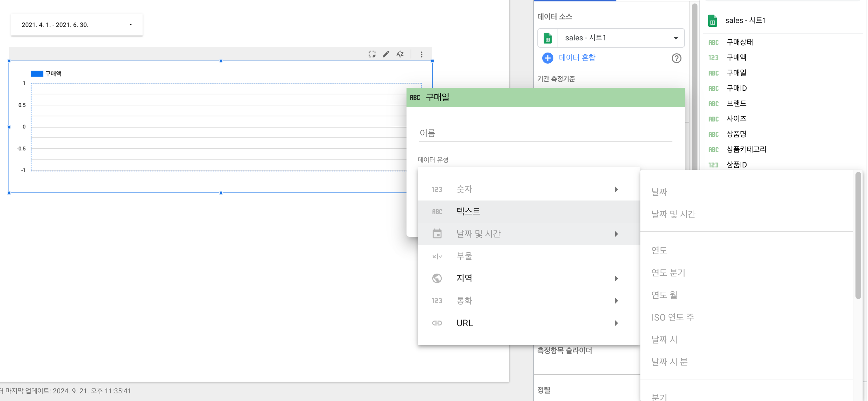The height and width of the screenshot is (401, 868).
Task: Click the submenu vertical scrollbar
Action: point(858,235)
